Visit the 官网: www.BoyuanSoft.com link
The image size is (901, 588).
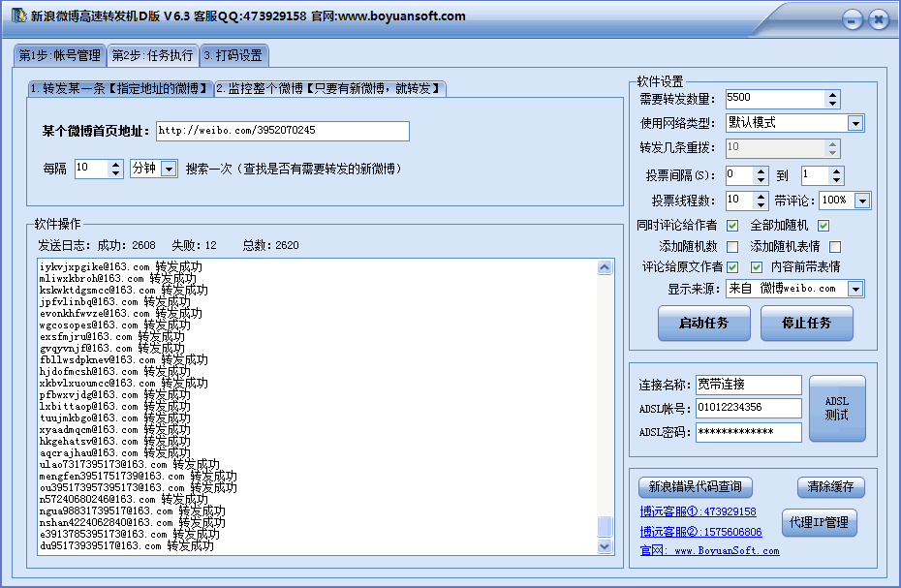point(709,550)
